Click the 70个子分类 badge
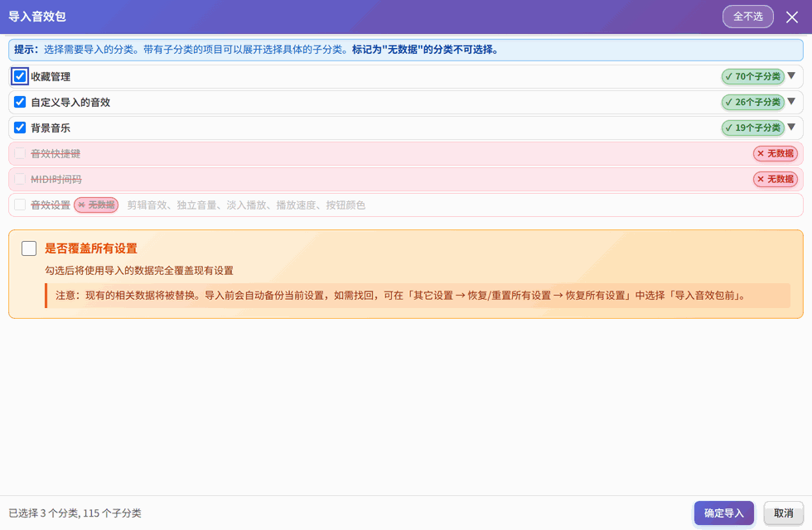 pyautogui.click(x=753, y=76)
